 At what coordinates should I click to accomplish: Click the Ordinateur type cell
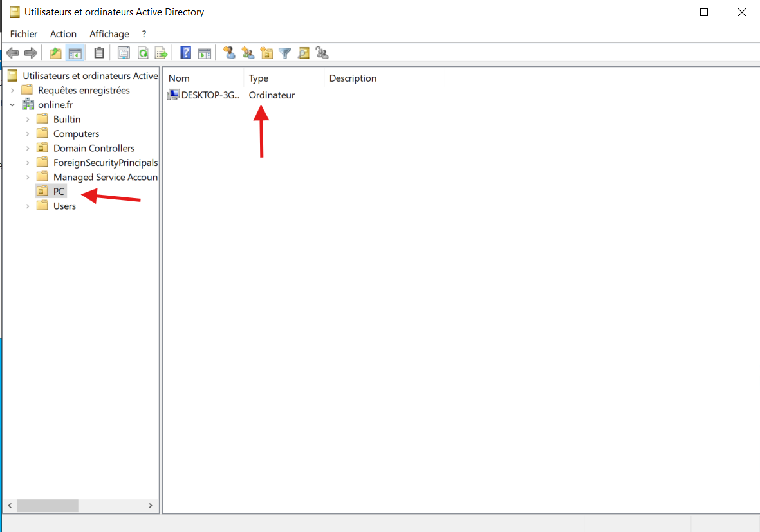coord(272,95)
